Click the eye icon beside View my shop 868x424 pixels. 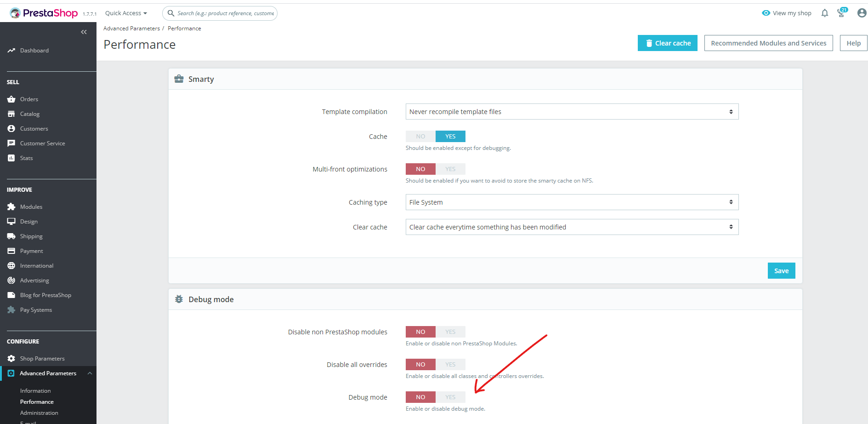[x=766, y=13]
